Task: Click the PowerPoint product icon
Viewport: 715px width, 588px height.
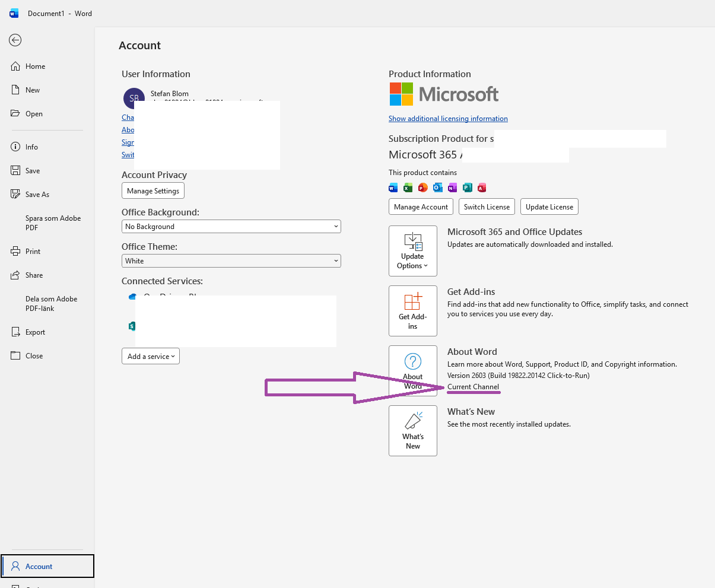Action: (422, 188)
